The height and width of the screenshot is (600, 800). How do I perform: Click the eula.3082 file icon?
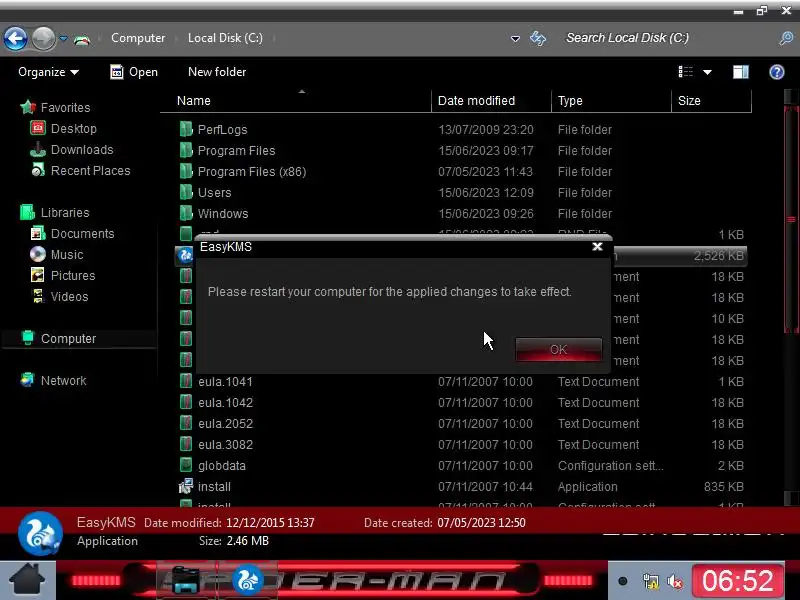pos(186,444)
